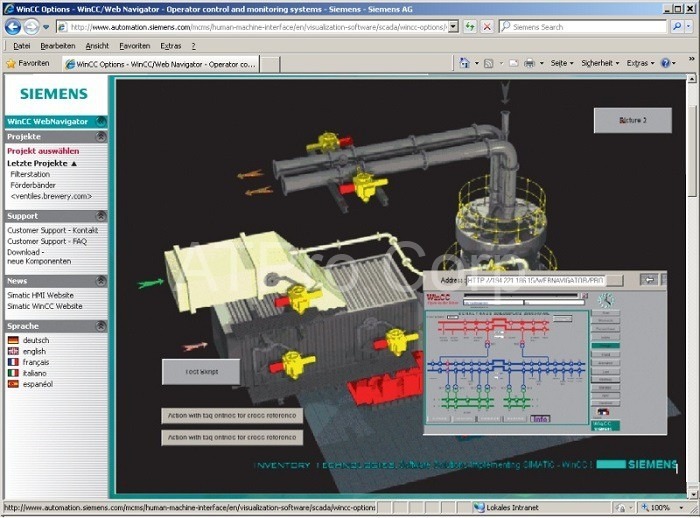This screenshot has height=518, width=700.
Task: Select the español language flag
Action: pyautogui.click(x=13, y=384)
